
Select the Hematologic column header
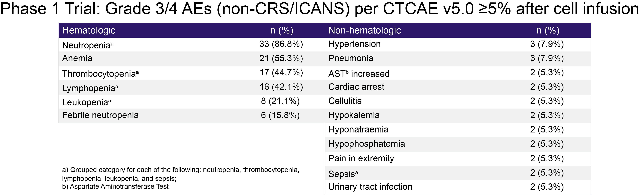(x=89, y=31)
